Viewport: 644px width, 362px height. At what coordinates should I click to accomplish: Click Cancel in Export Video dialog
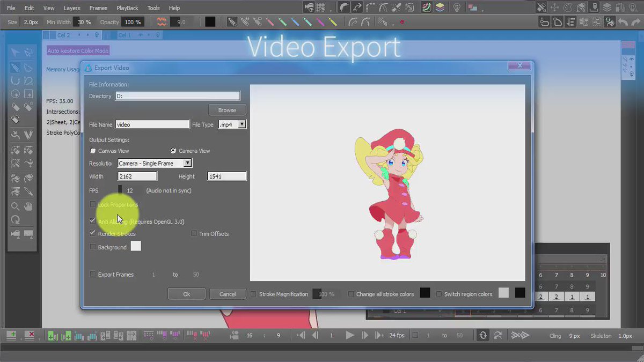point(228,294)
